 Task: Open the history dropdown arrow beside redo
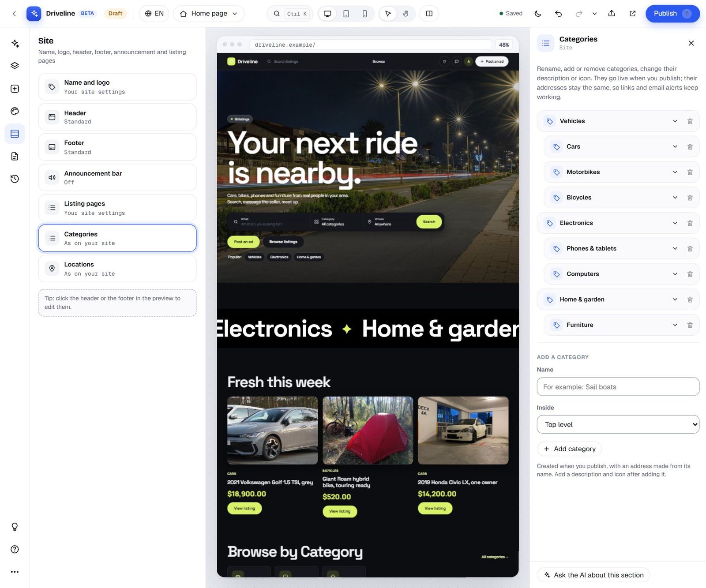(x=594, y=14)
